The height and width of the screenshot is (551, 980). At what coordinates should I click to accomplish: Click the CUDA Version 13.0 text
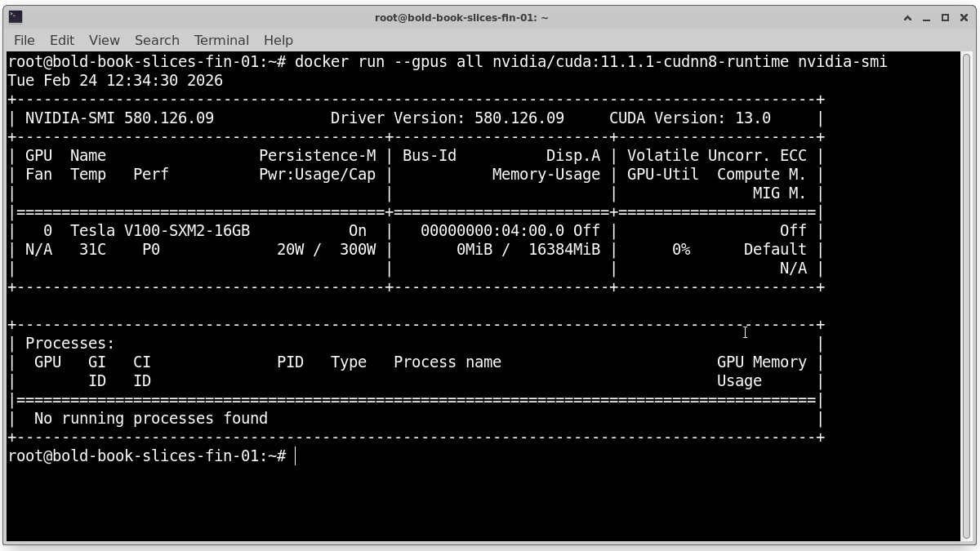[689, 118]
